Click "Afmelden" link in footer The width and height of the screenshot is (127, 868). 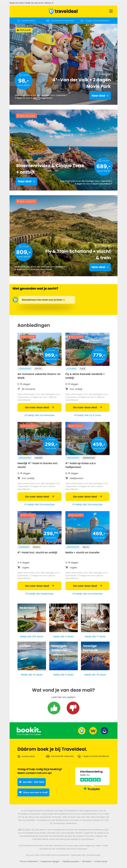coord(87,861)
